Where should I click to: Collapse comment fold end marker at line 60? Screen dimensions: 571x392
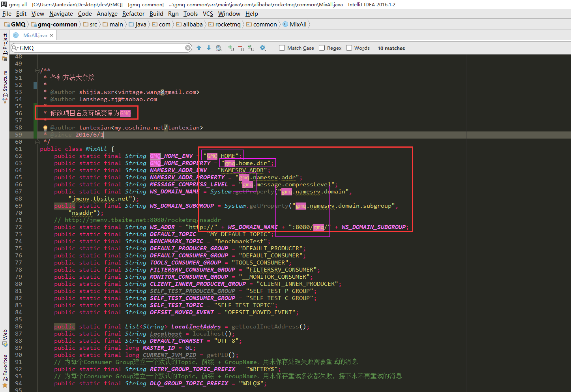click(x=37, y=142)
